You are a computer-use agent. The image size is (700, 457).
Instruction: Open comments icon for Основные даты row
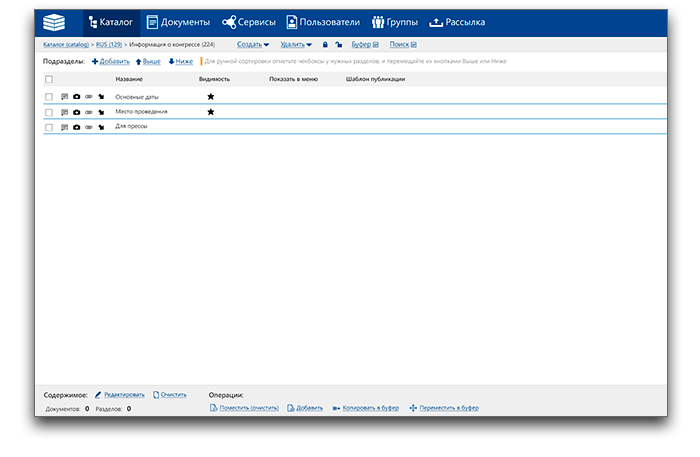[65, 96]
